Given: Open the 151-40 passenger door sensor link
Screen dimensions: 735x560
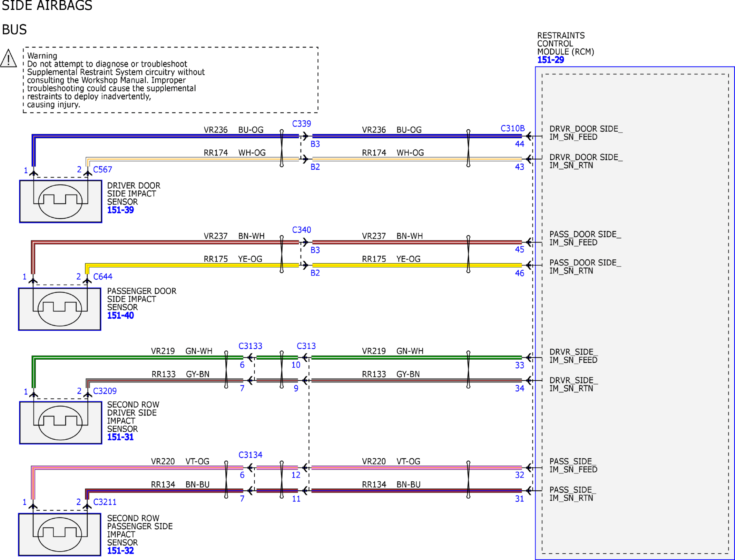Looking at the screenshot, I should click(120, 316).
